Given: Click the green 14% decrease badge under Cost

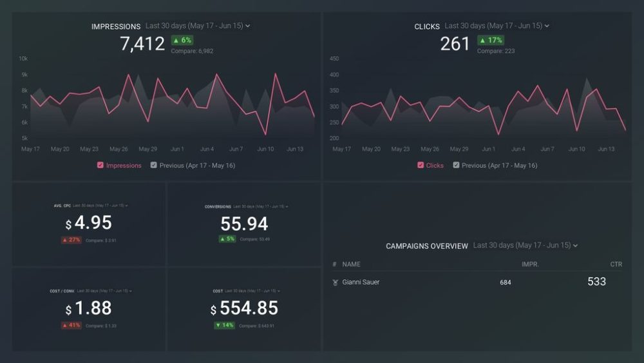Looking at the screenshot, I should tap(225, 326).
